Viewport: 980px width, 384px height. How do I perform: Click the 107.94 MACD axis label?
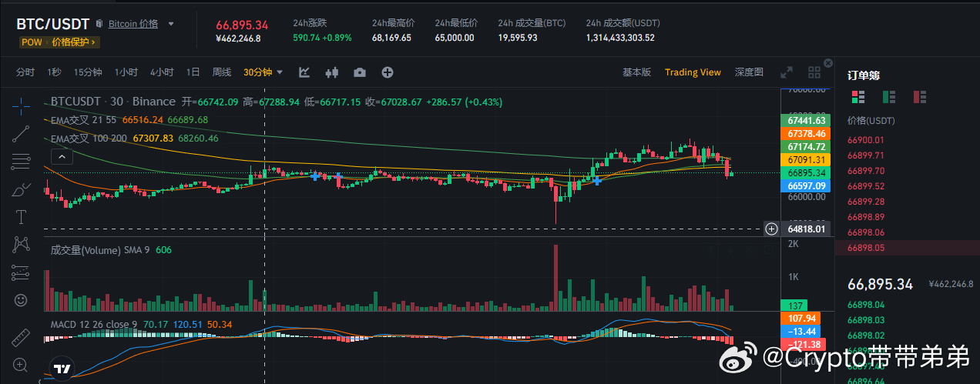(803, 318)
